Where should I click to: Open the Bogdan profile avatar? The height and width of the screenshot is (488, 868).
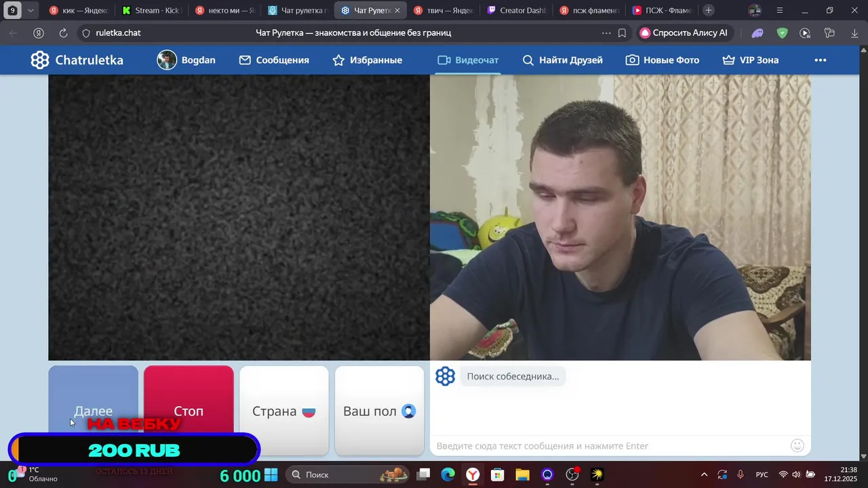[x=167, y=60]
